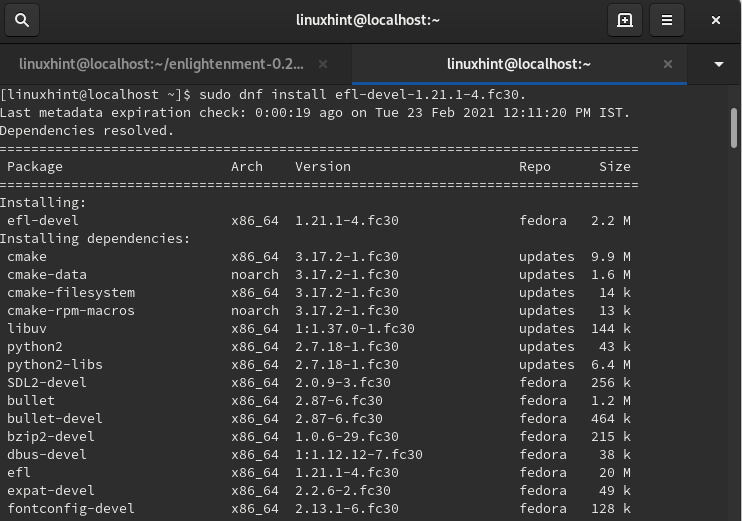The height and width of the screenshot is (521, 742).
Task: Click the Size column header
Action: [x=615, y=166]
